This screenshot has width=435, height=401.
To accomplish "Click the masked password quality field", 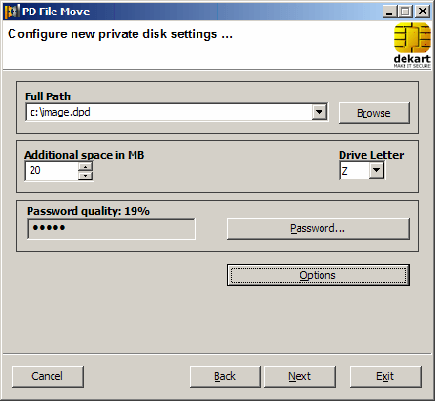I will point(111,229).
